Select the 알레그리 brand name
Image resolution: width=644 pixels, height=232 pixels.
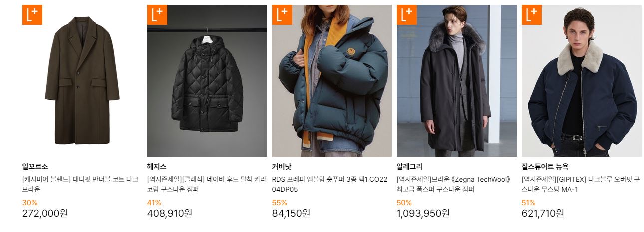[x=410, y=167]
